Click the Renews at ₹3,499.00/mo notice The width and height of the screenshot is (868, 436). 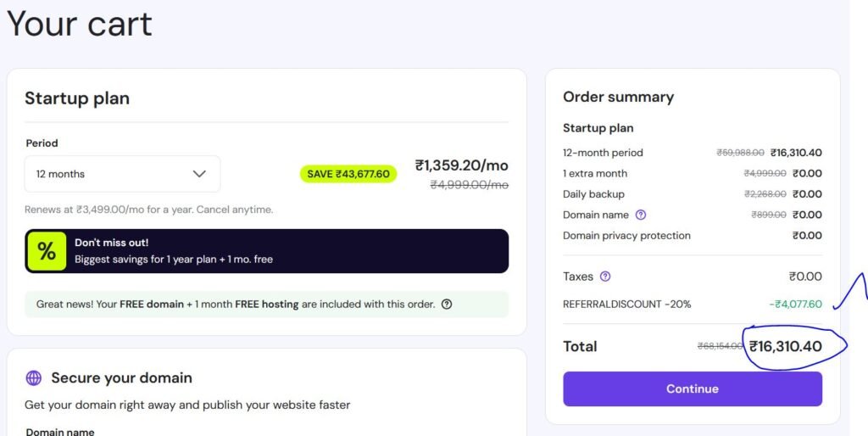coord(148,210)
